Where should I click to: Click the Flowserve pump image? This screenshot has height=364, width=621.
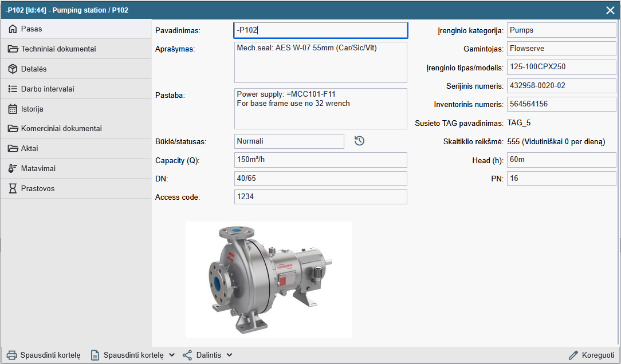point(269,280)
